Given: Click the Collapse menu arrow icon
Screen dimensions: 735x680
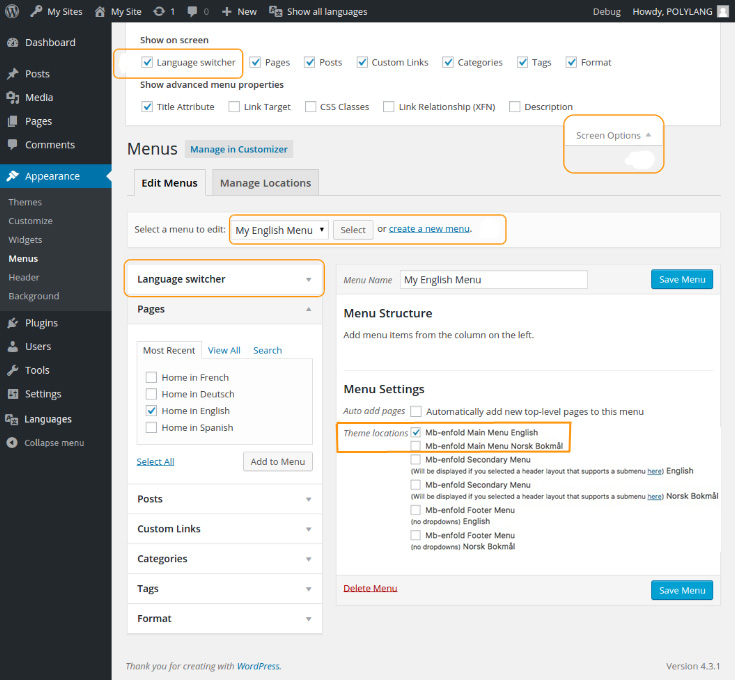Looking at the screenshot, I should 12,442.
